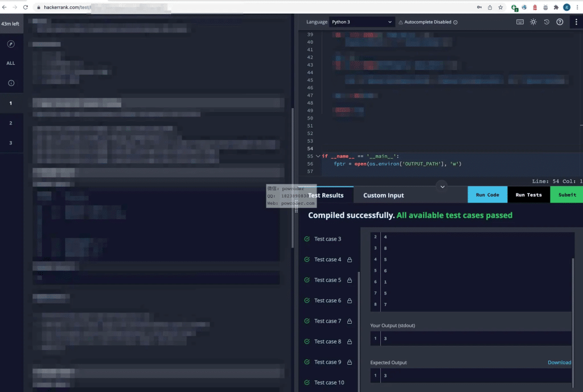Toggle the editor theme with the sun icon
The image size is (583, 392).
[533, 22]
